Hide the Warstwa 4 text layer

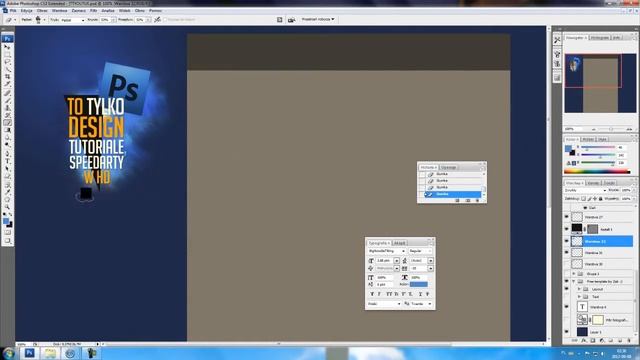[567, 307]
